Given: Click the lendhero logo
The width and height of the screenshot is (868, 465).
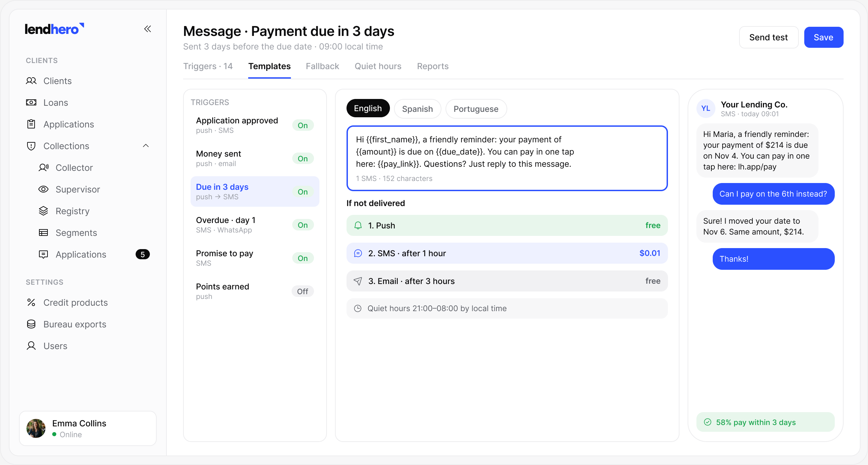Looking at the screenshot, I should 55,29.
